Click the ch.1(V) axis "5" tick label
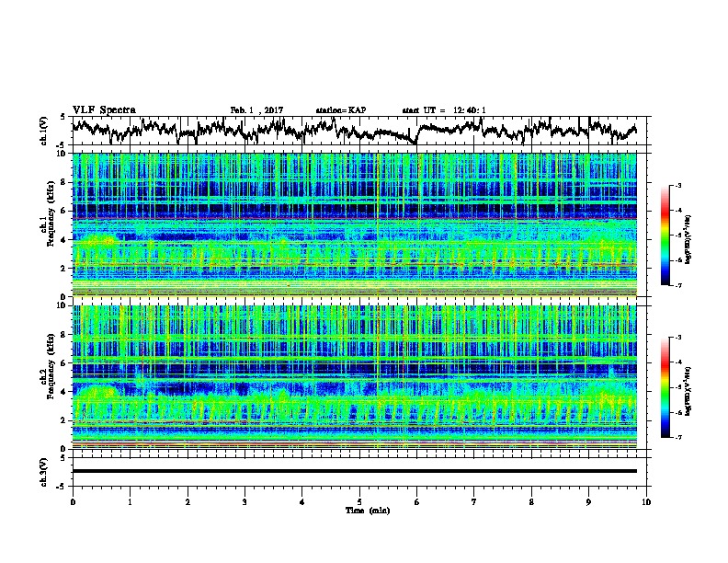Image resolution: width=728 pixels, height=563 pixels. coord(63,118)
